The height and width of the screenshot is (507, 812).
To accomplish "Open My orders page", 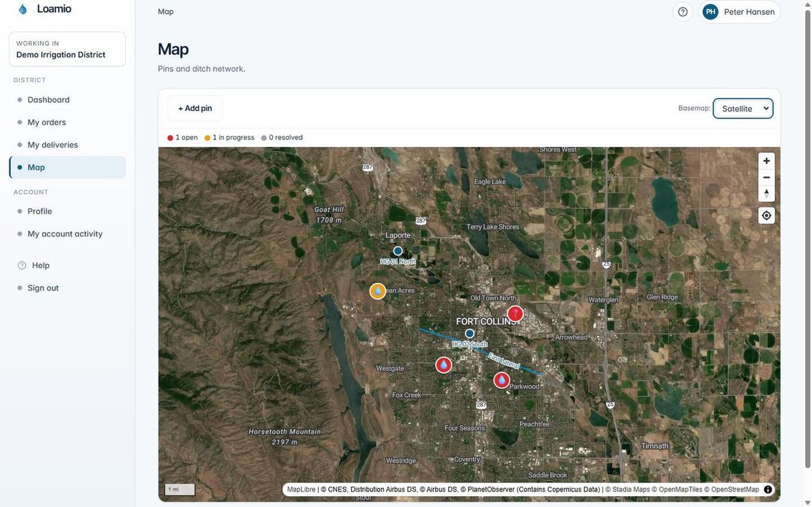I will coord(67,123).
